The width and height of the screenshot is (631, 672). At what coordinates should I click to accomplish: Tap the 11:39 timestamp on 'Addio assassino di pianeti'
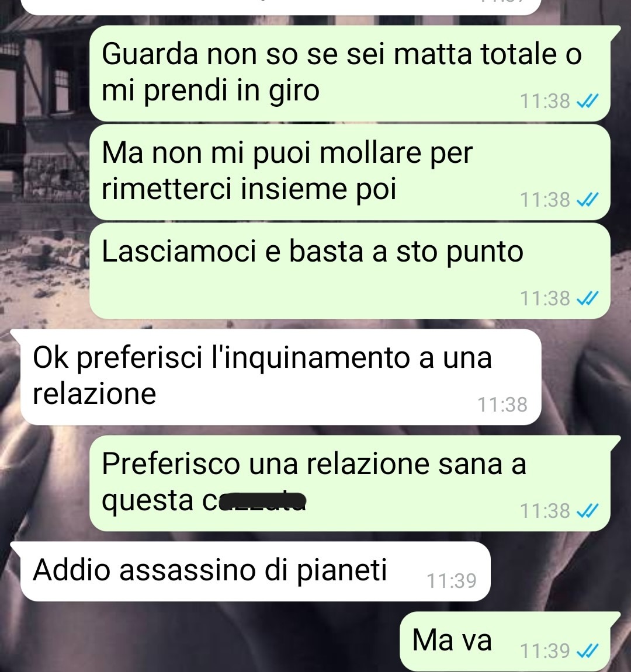pyautogui.click(x=451, y=581)
